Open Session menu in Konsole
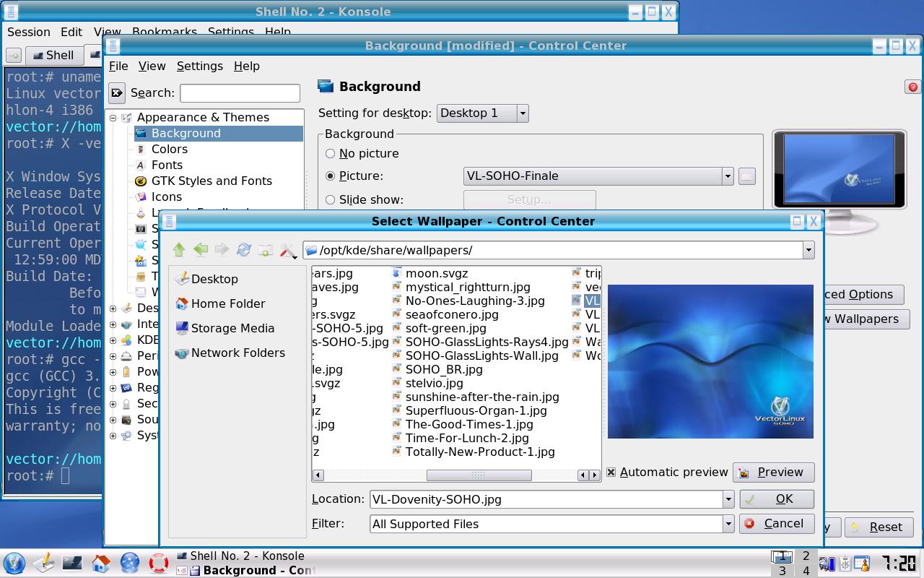 click(29, 32)
